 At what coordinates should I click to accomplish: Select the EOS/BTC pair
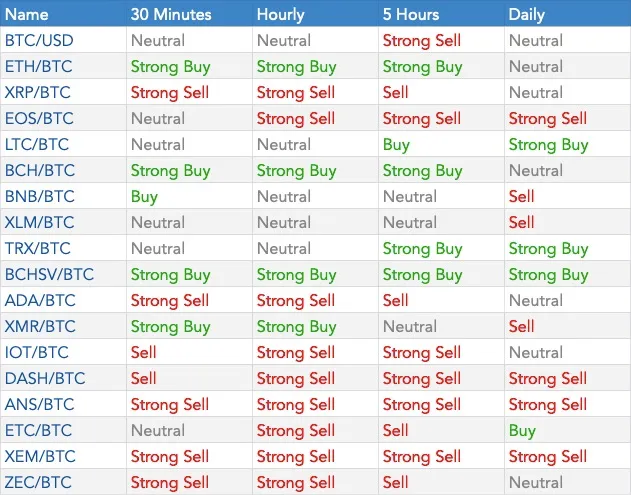pyautogui.click(x=39, y=118)
